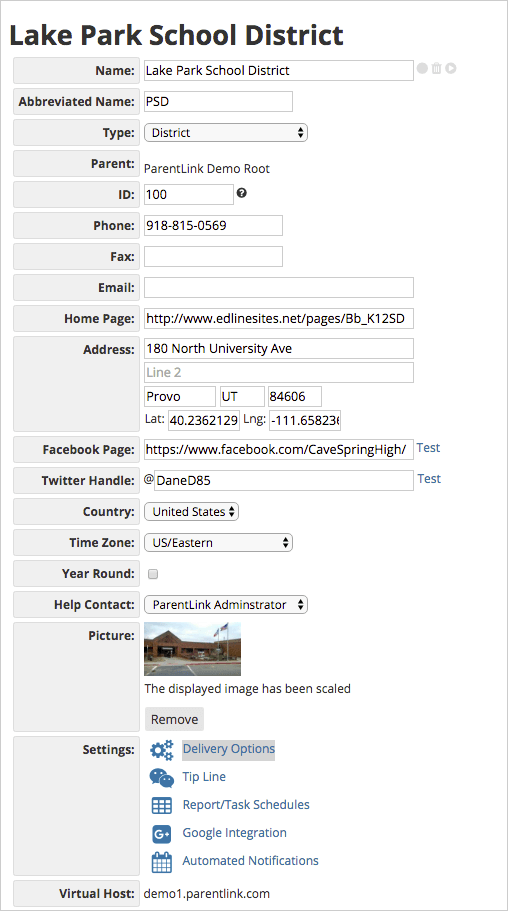
Task: Open the Type dropdown showing District
Action: 226,132
